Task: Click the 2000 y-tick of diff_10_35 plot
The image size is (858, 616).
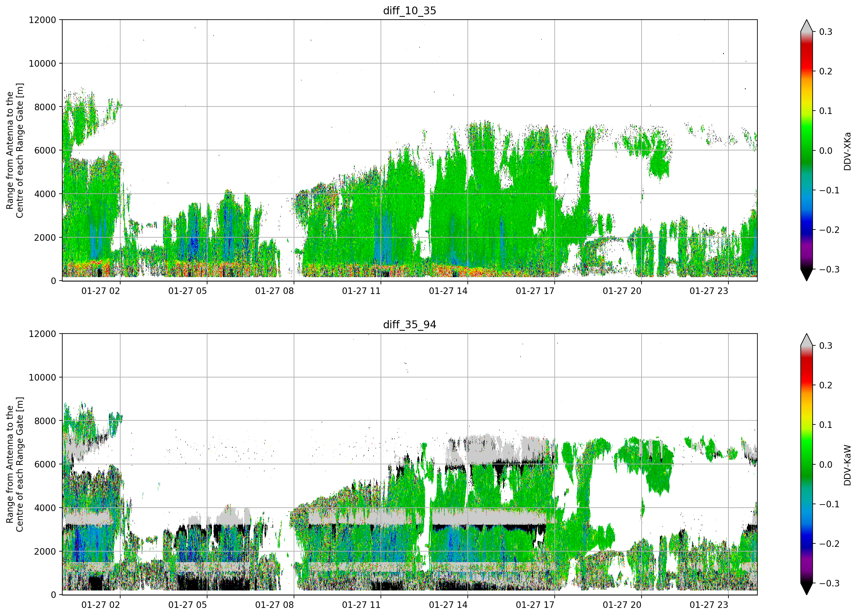Action: pos(45,238)
